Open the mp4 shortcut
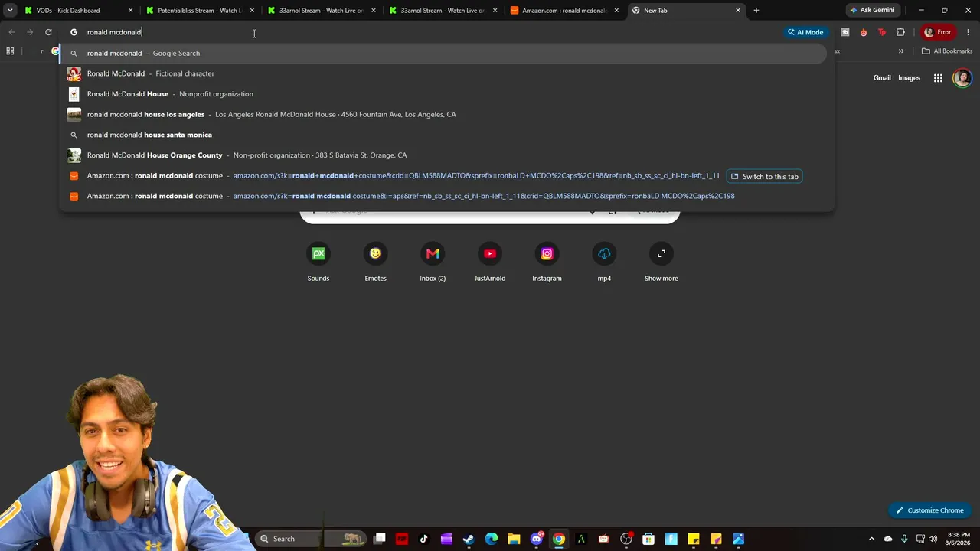Viewport: 980px width, 551px height. [604, 262]
